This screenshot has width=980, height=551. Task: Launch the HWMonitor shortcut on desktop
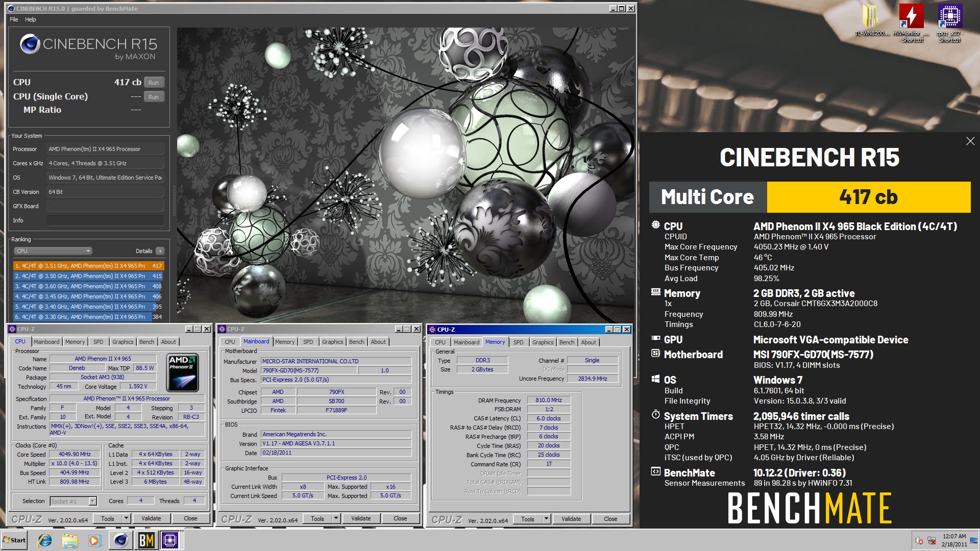pos(912,23)
